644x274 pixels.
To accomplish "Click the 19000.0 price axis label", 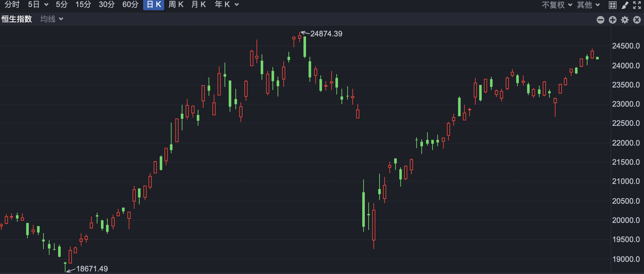I will (x=626, y=259).
